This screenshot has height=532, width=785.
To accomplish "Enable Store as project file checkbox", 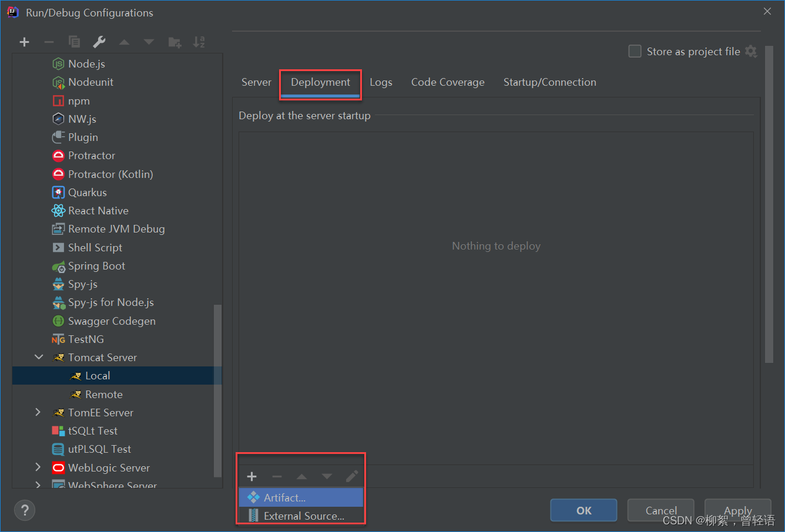I will pos(635,51).
